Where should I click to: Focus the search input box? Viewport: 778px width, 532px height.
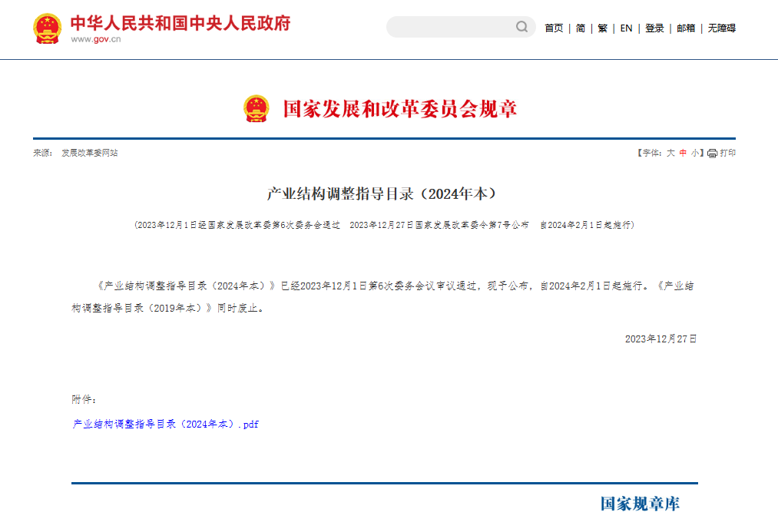pyautogui.click(x=449, y=27)
